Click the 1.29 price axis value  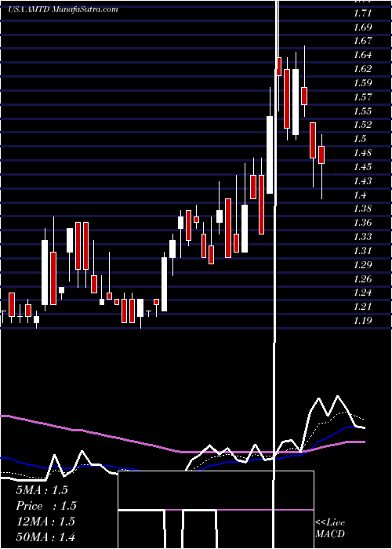tap(362, 265)
